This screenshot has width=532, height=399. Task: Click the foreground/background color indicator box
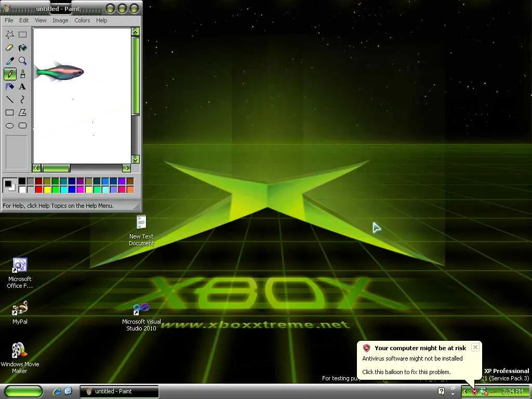pyautogui.click(x=9, y=185)
